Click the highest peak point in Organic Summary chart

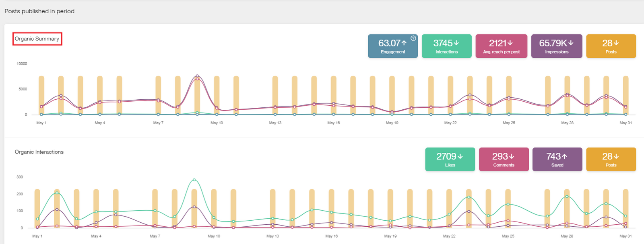[197, 76]
